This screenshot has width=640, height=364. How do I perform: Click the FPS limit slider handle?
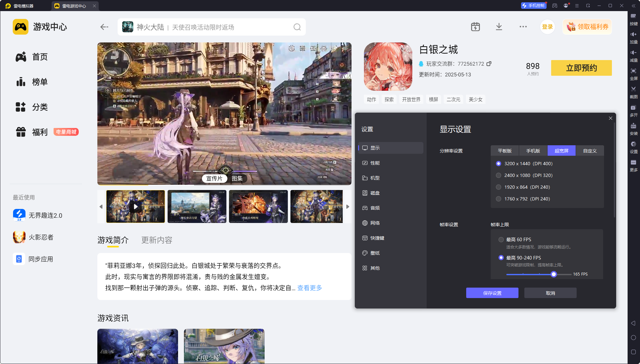(553, 274)
